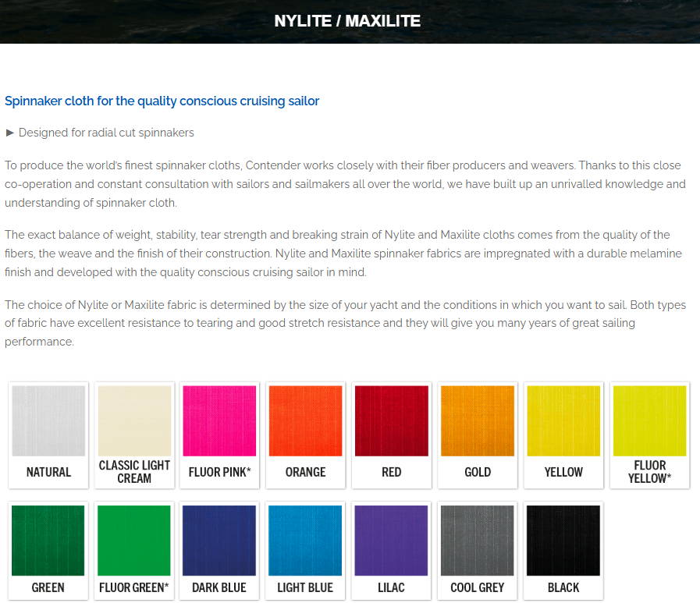Select the Orange cloth swatch
The height and width of the screenshot is (603, 700).
[x=305, y=421]
